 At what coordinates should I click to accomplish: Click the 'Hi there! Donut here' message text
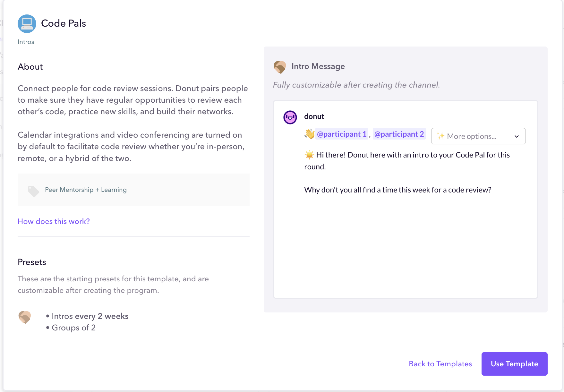(x=407, y=161)
